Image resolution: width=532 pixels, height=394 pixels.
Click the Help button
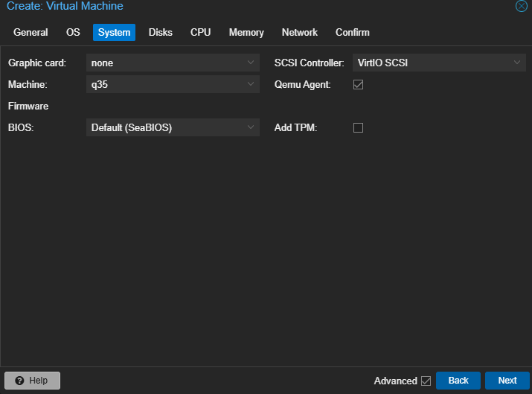pos(32,381)
